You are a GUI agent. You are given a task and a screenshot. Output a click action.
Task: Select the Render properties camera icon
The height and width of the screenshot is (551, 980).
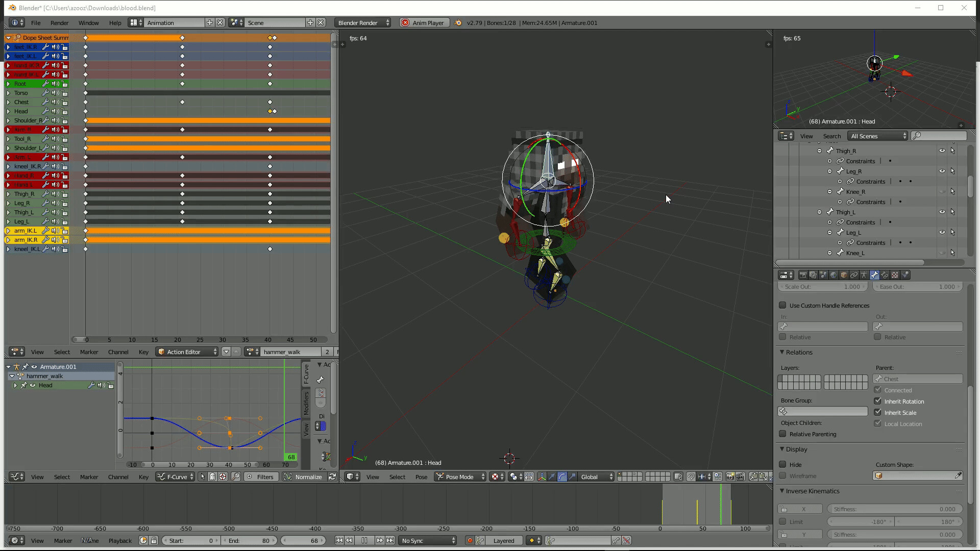pyautogui.click(x=804, y=275)
